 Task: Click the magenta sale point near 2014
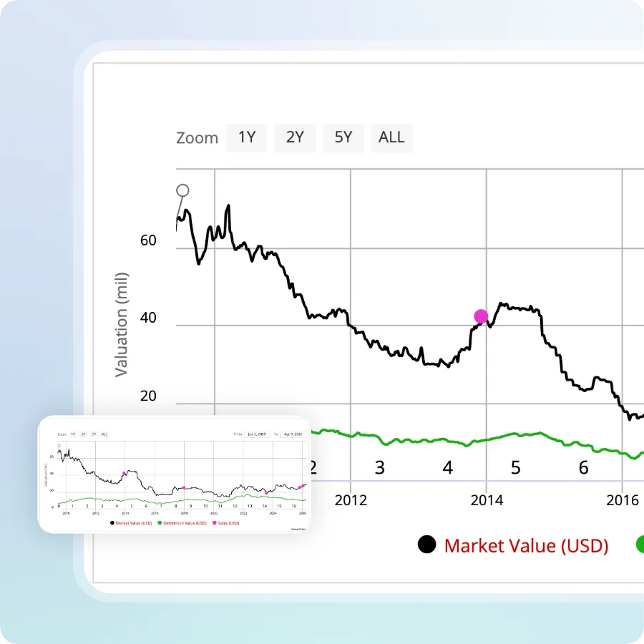point(480,316)
